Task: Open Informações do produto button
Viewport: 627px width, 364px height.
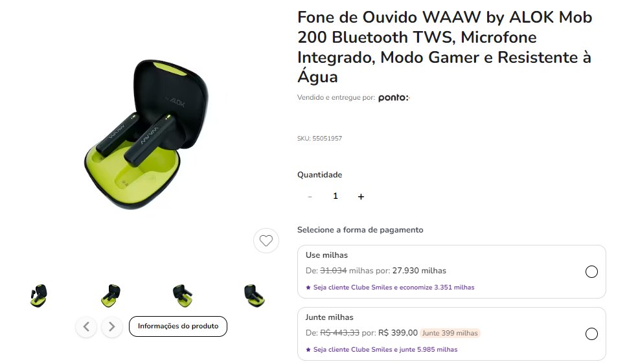Action: click(178, 326)
